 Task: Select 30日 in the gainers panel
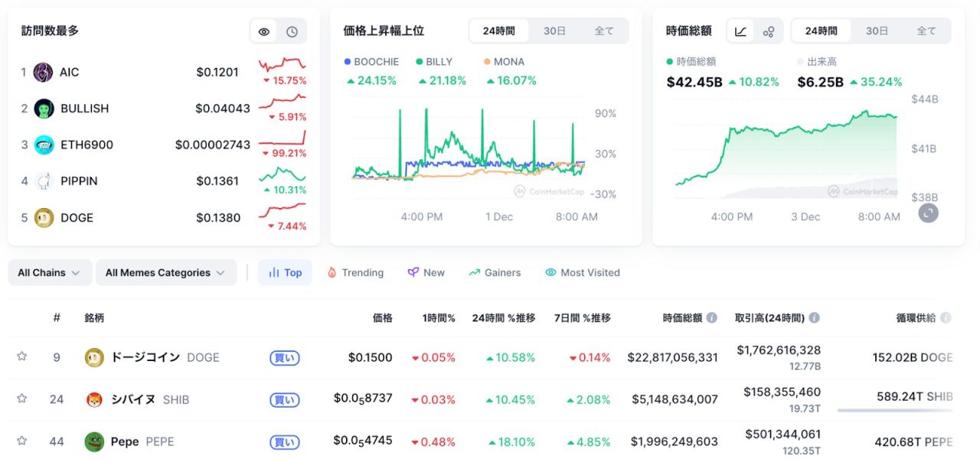[x=554, y=31]
